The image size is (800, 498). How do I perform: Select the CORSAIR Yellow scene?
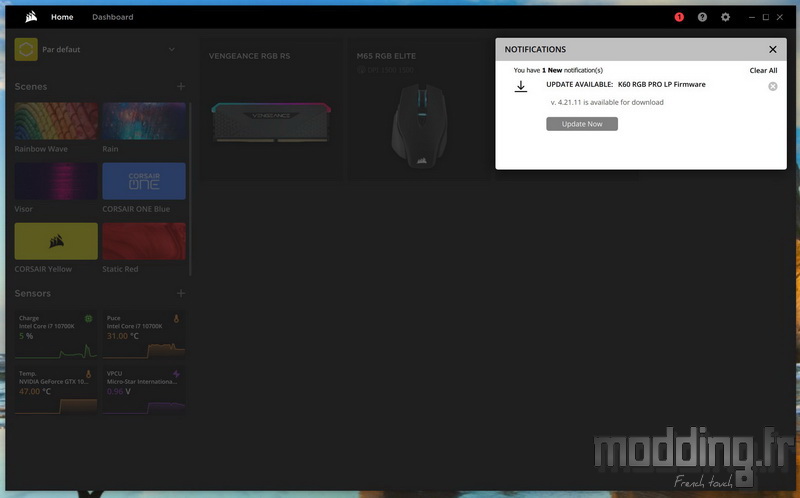click(x=56, y=241)
